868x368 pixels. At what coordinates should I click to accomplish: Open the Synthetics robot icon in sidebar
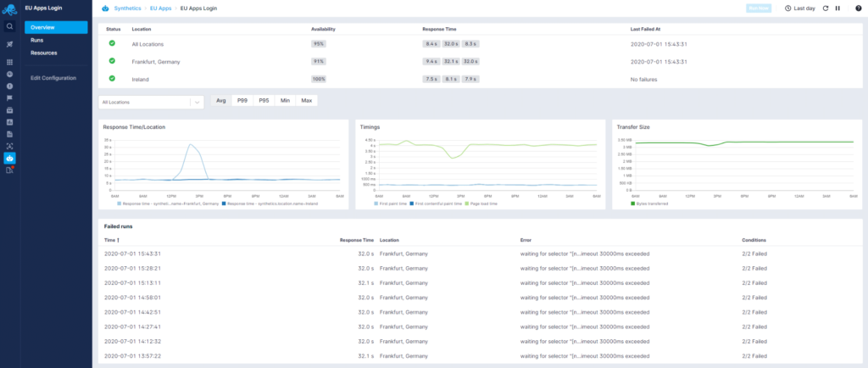click(9, 158)
